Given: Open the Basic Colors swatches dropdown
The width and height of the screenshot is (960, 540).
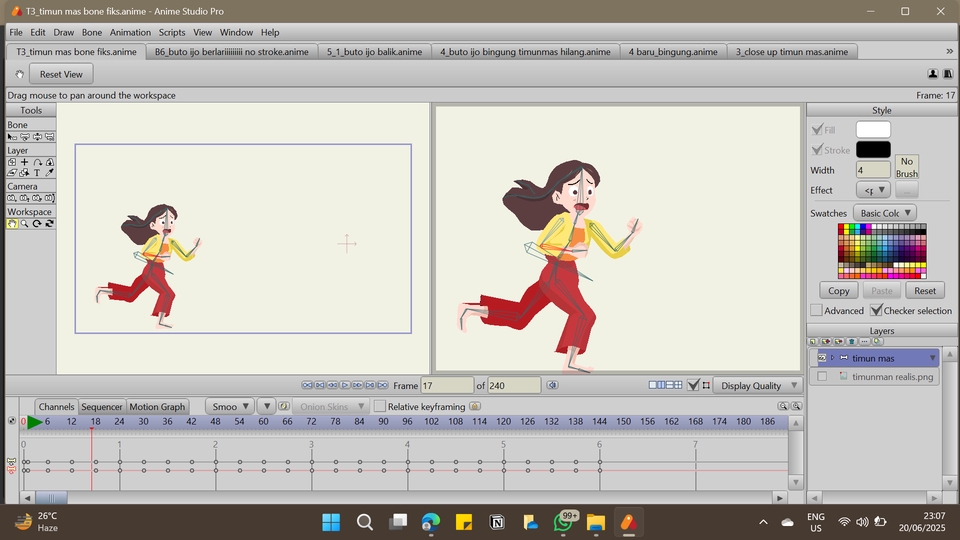Looking at the screenshot, I should coord(884,213).
